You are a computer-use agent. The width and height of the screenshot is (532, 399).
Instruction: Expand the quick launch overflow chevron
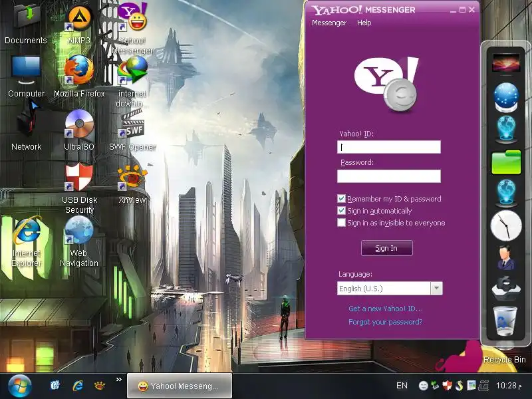tap(119, 379)
